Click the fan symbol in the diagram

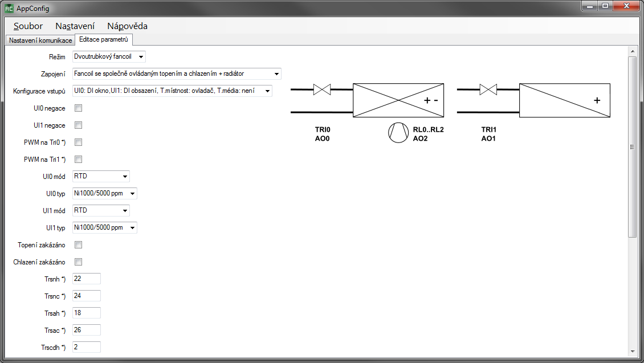pos(398,133)
